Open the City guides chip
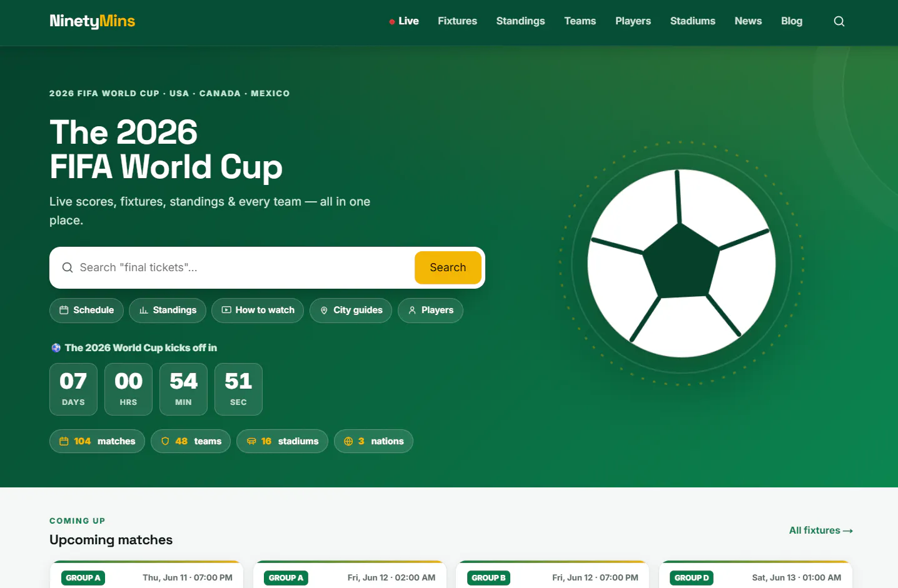Viewport: 898px width, 588px height. [351, 311]
